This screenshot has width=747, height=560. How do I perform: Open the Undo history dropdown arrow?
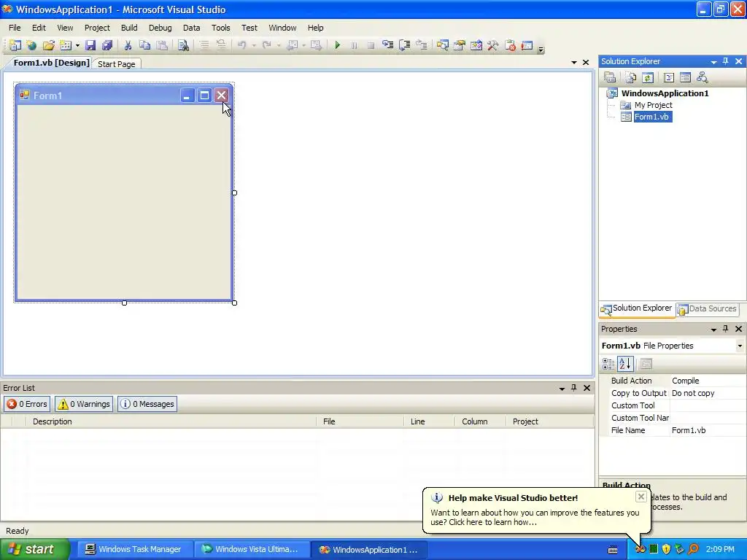[x=253, y=46]
